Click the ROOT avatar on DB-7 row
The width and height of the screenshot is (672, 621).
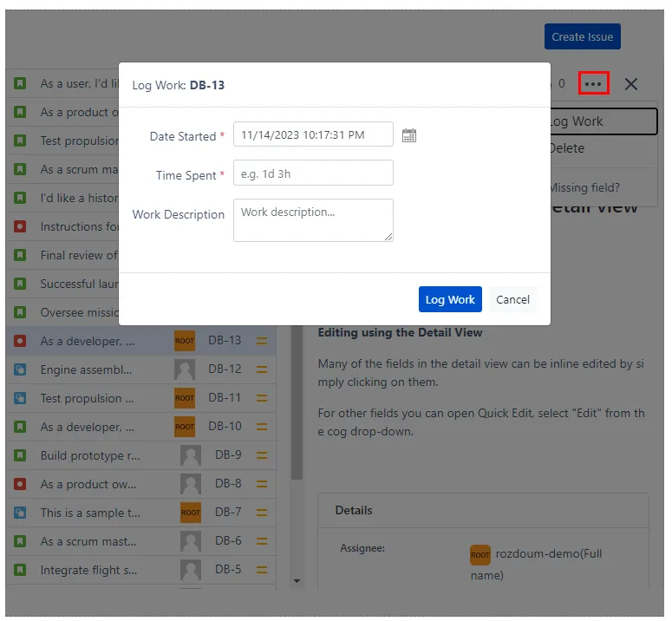(x=191, y=513)
